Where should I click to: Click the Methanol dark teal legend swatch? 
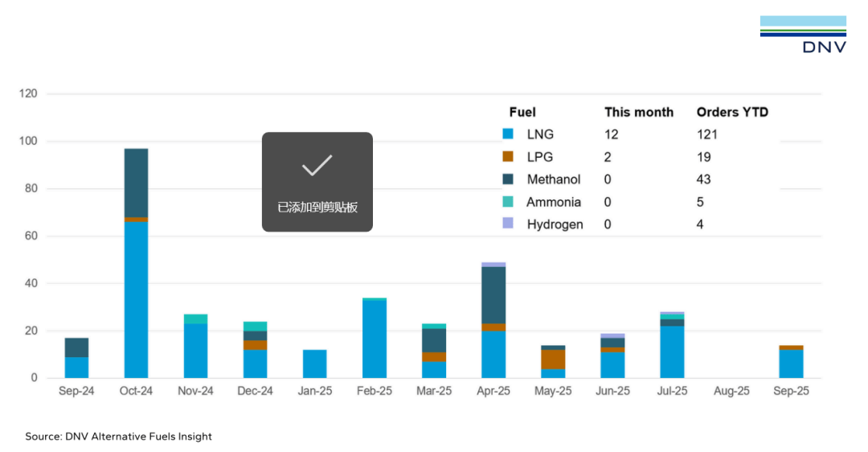(507, 179)
